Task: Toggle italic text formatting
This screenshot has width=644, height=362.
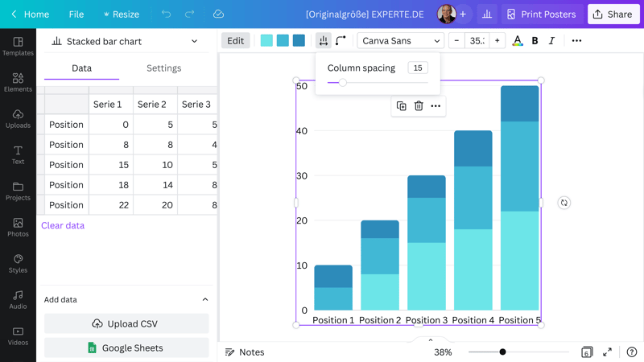Action: [551, 40]
